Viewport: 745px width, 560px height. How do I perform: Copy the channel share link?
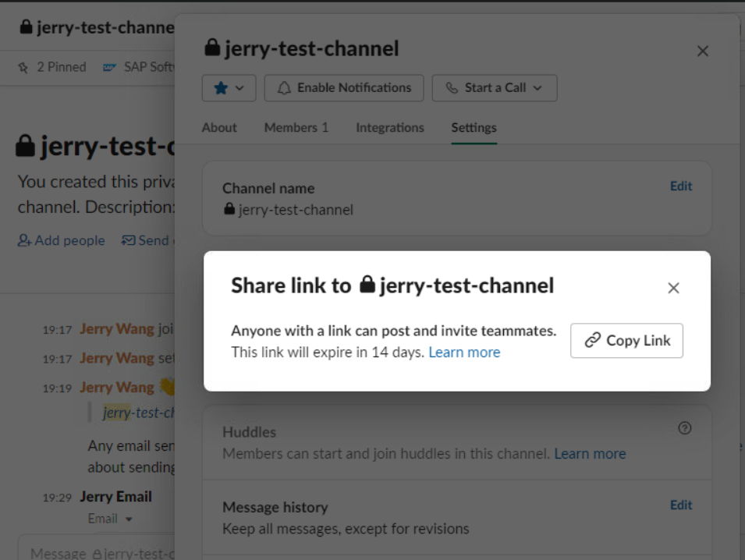(x=626, y=341)
